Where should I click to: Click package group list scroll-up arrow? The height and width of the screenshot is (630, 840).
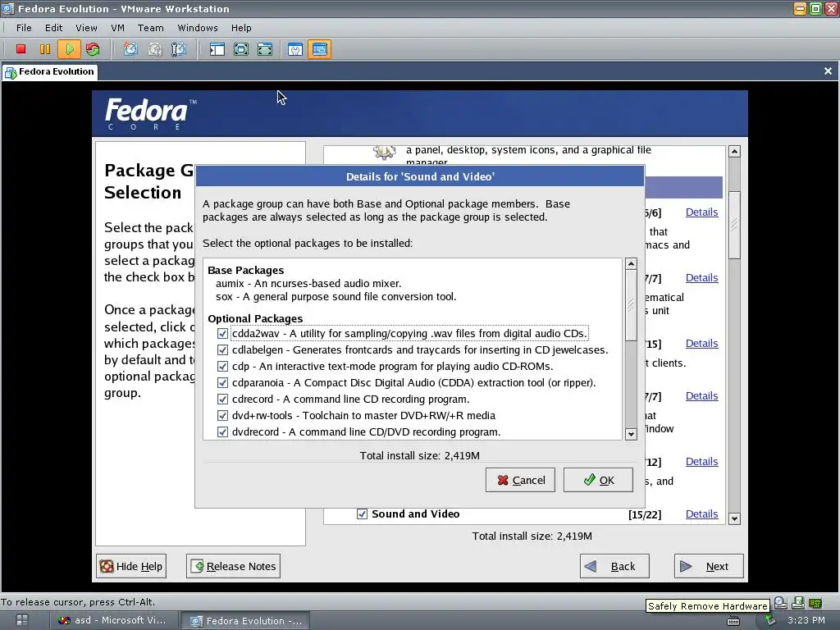734,152
